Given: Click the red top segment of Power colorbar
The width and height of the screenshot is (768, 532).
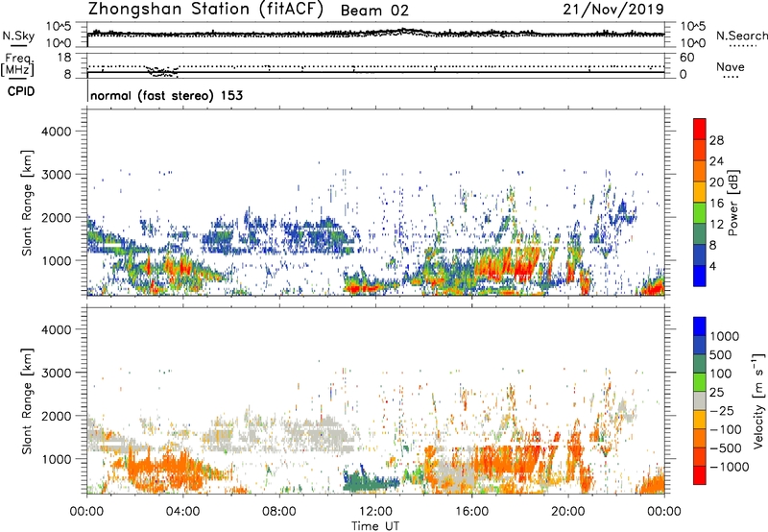Looking at the screenshot, I should [x=700, y=129].
